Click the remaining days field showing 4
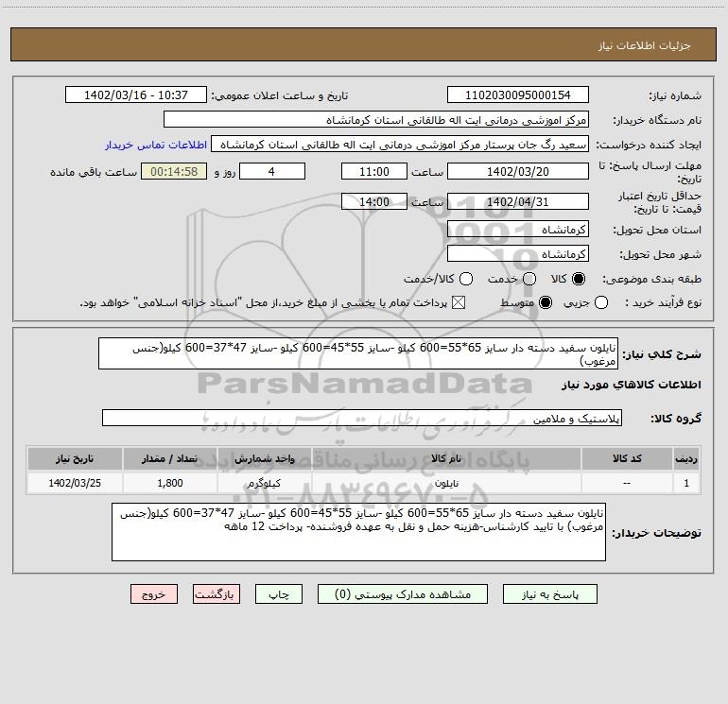The width and height of the screenshot is (728, 704). (272, 172)
